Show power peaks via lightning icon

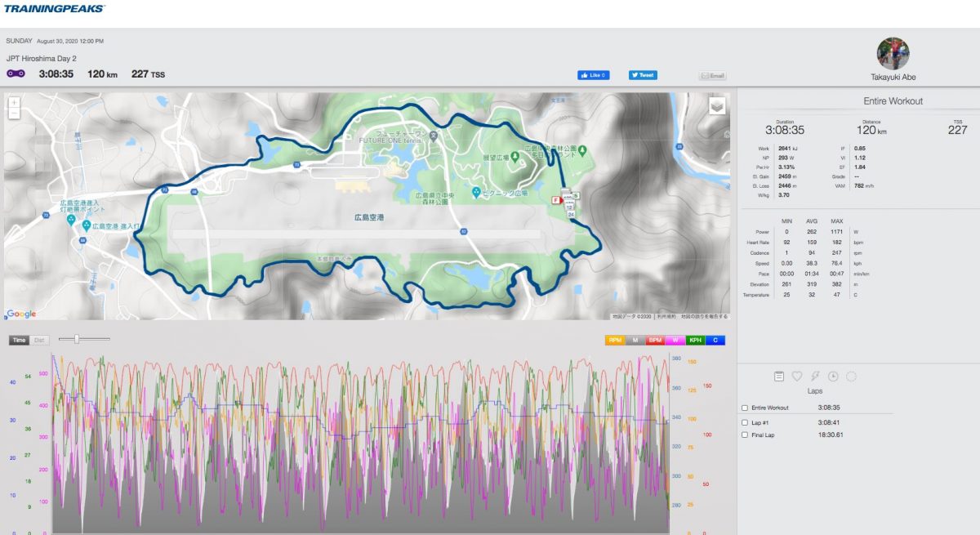point(815,377)
